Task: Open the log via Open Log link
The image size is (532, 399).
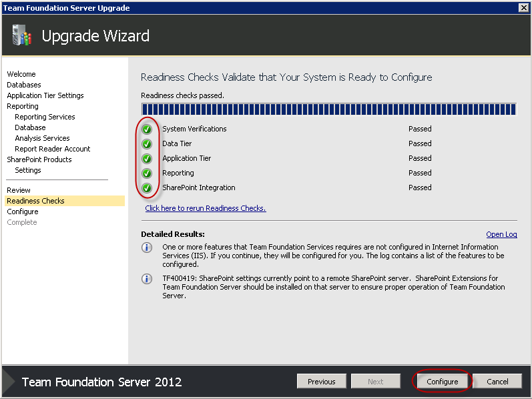Action: tap(501, 234)
